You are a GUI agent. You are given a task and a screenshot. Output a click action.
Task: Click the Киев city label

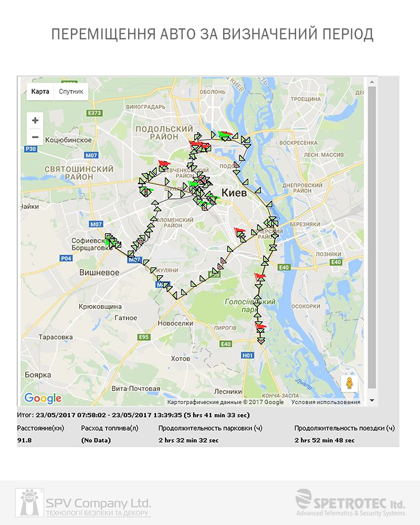tap(234, 192)
